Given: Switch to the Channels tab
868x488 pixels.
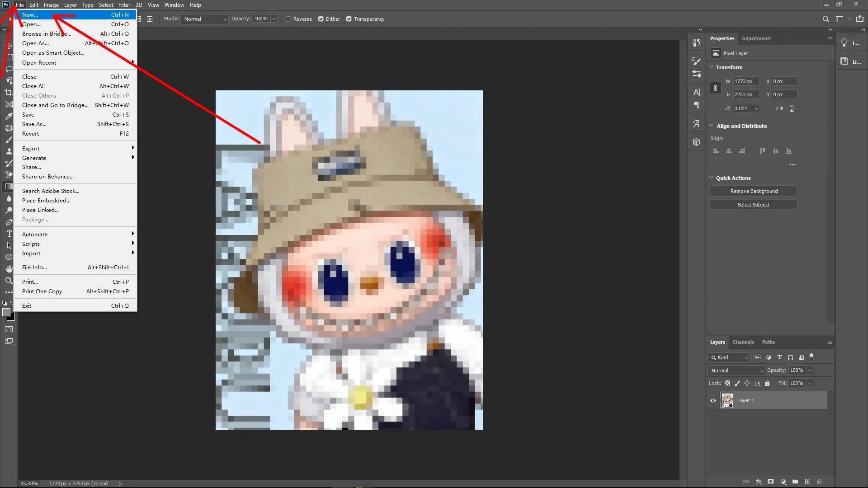Looking at the screenshot, I should click(x=743, y=342).
